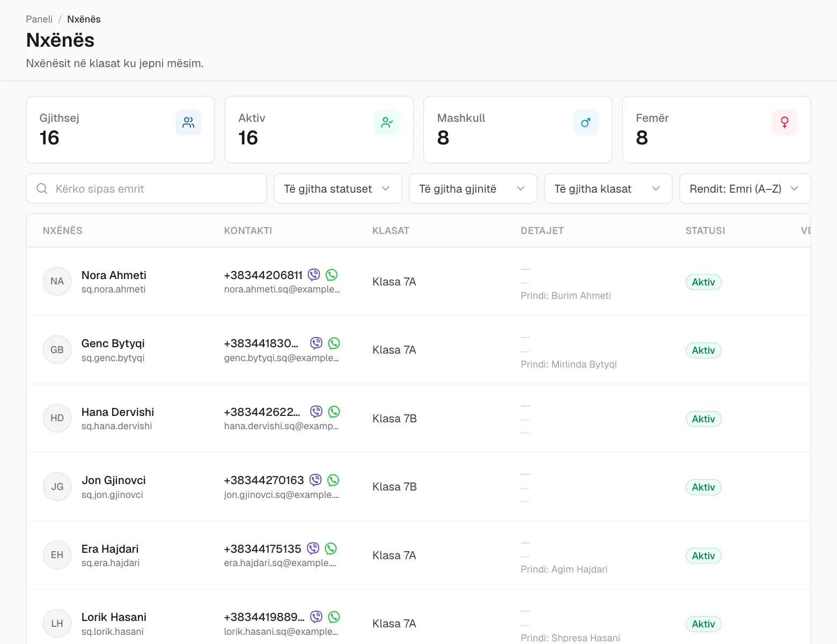Click username sq.lorik.hasani
The height and width of the screenshot is (644, 837).
(x=113, y=632)
